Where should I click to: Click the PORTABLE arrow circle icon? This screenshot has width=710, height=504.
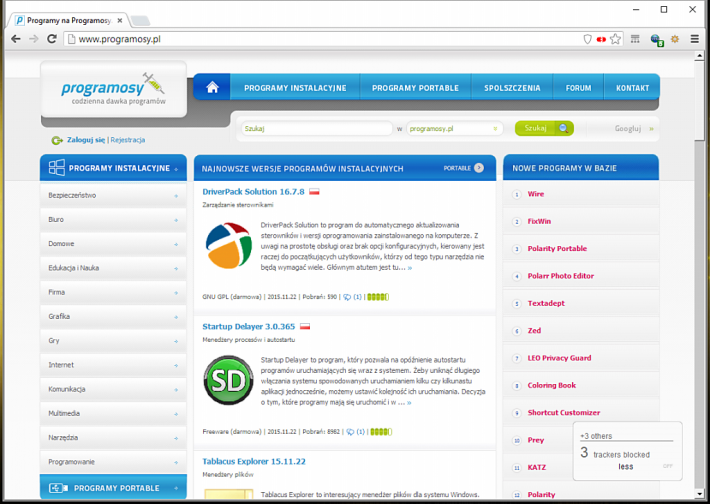click(479, 168)
